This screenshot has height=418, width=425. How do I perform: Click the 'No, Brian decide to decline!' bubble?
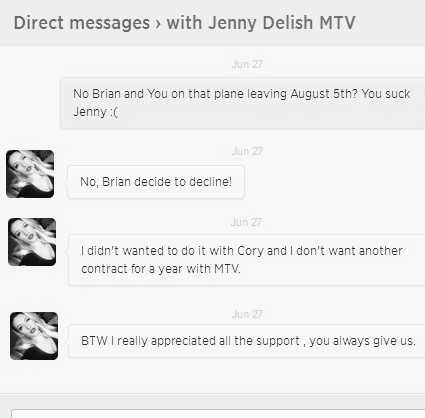tap(156, 182)
